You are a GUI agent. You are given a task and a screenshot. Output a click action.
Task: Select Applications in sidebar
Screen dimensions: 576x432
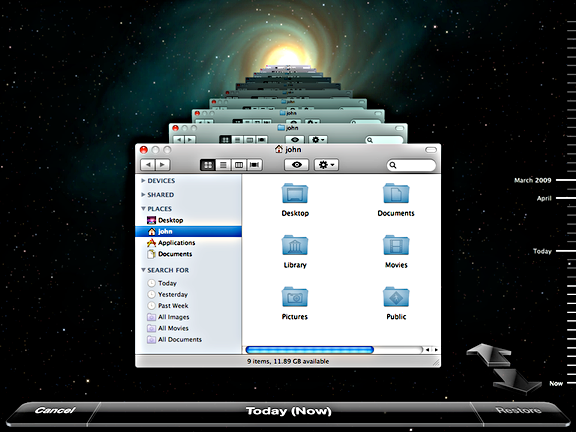click(x=188, y=243)
